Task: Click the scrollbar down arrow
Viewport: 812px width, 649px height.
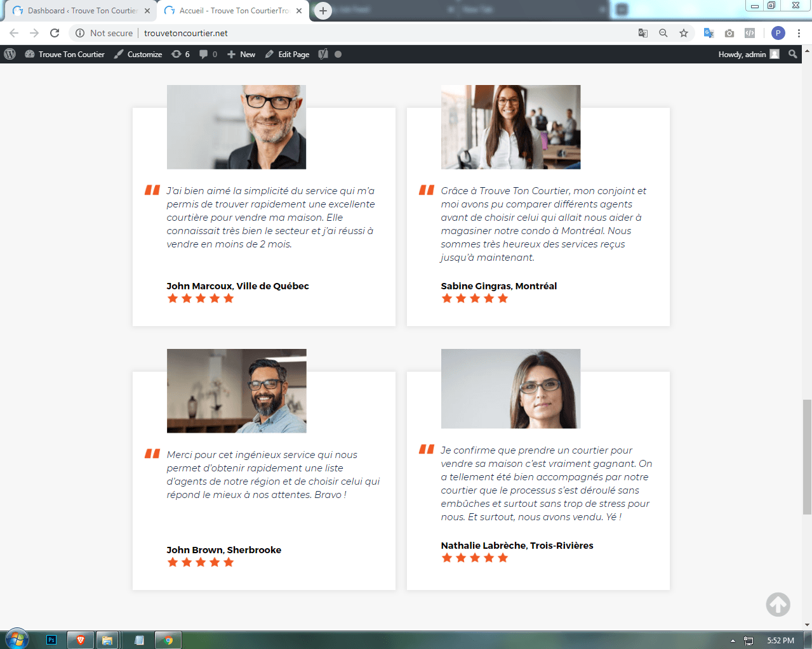Action: point(807,625)
